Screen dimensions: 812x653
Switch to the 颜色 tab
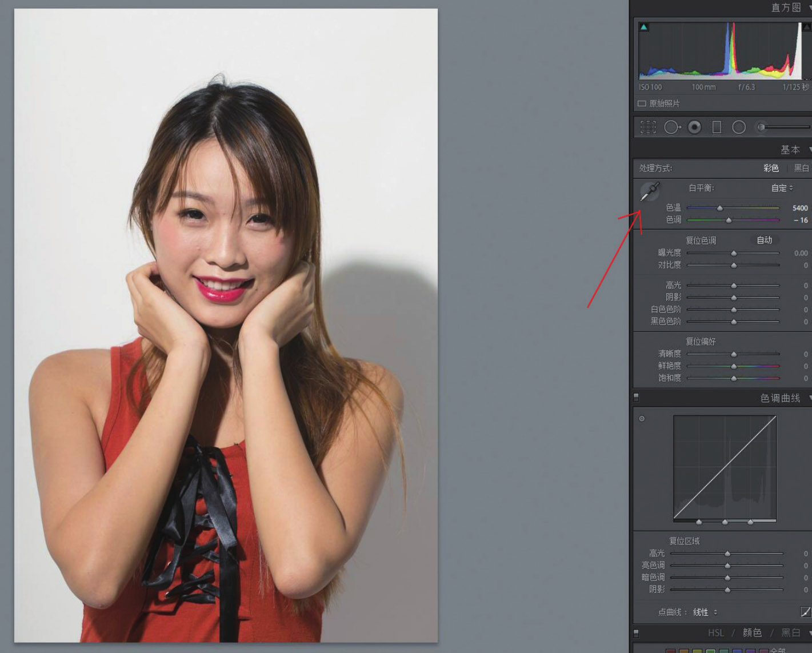pyautogui.click(x=752, y=633)
